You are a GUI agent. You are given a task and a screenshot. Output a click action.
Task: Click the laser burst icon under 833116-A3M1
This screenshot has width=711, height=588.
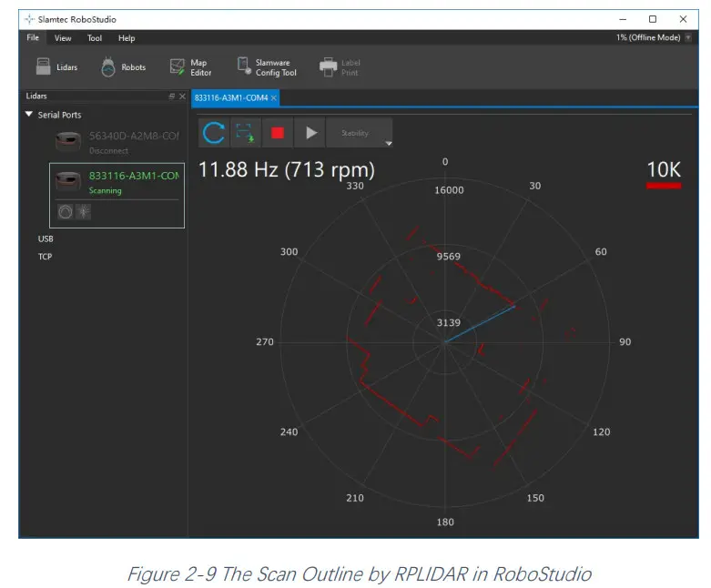tap(83, 212)
